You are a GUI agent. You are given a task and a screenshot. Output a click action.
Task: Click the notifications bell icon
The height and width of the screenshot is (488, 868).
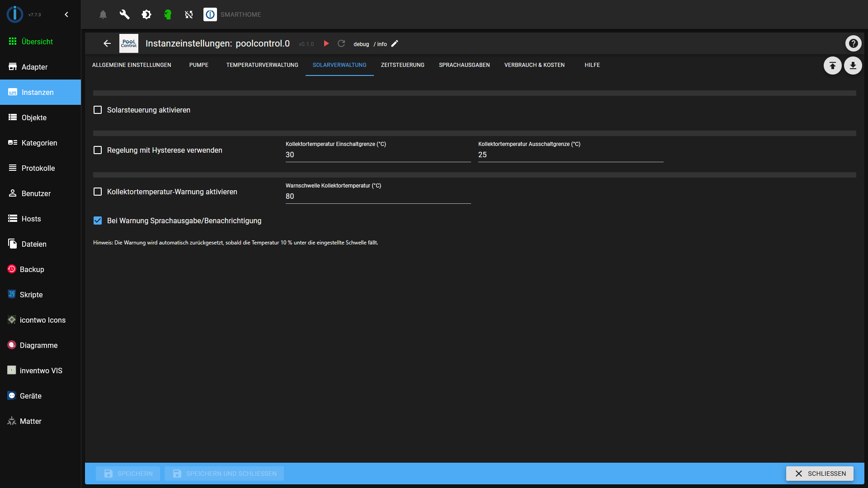(103, 14)
